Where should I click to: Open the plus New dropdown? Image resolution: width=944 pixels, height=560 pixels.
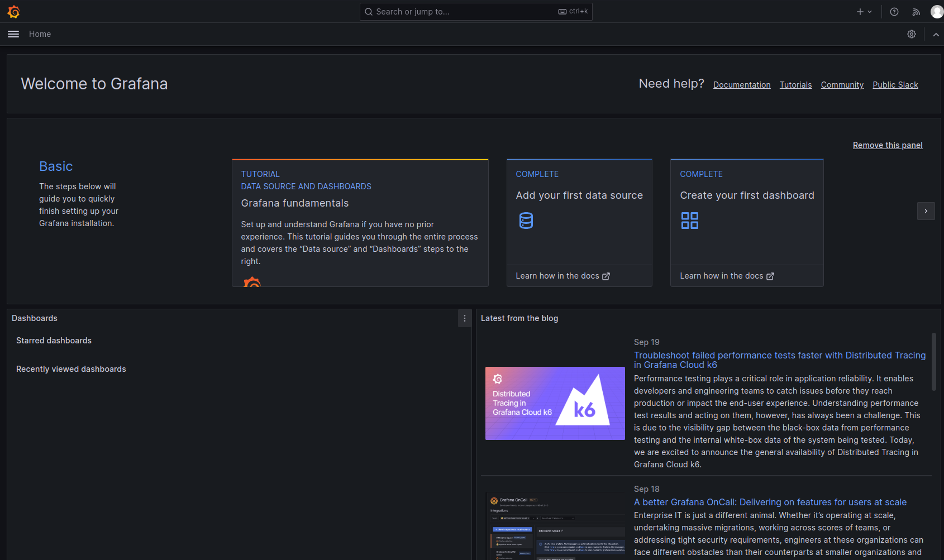click(x=864, y=12)
